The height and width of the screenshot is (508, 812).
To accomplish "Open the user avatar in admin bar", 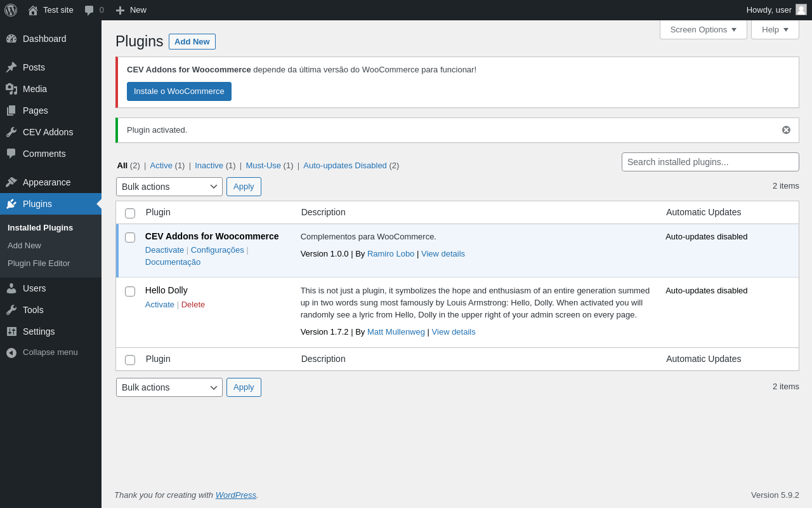I will (x=801, y=10).
